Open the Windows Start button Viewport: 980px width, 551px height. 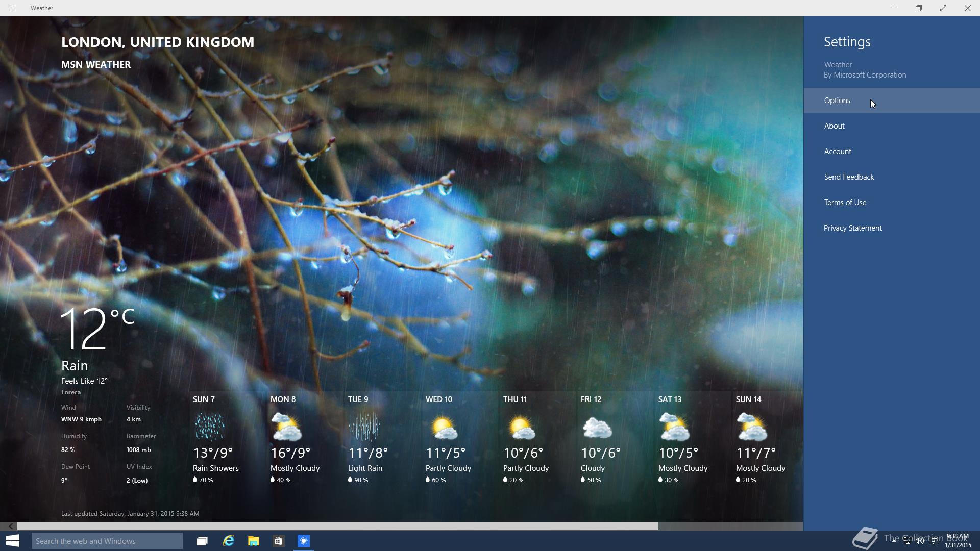click(x=13, y=541)
